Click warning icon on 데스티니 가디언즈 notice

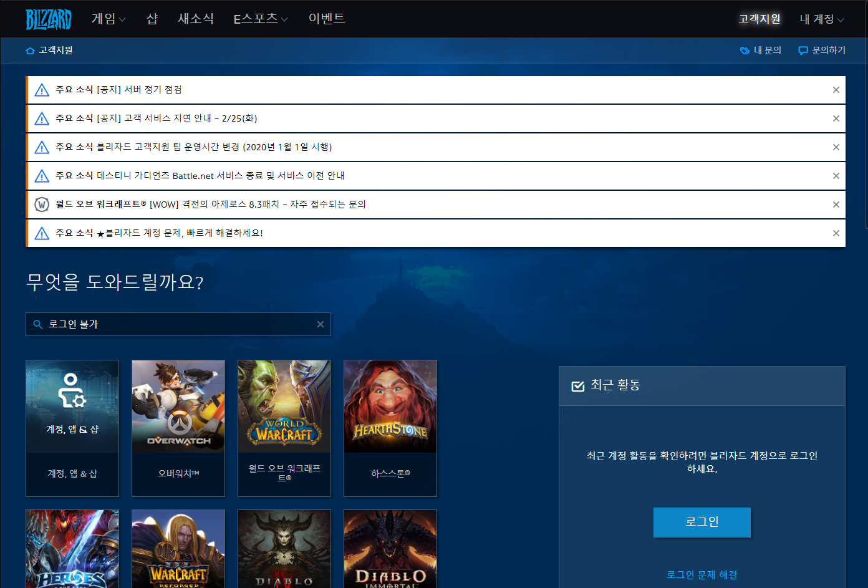coord(42,176)
